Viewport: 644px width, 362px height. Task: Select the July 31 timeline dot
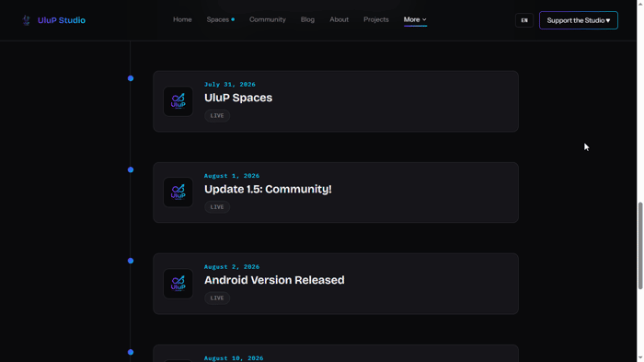(131, 78)
